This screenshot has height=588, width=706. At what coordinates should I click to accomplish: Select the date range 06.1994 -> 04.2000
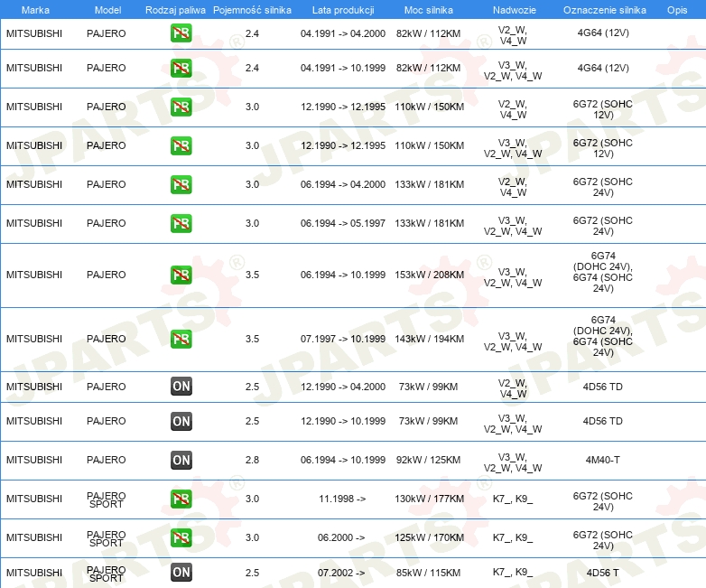tap(343, 184)
